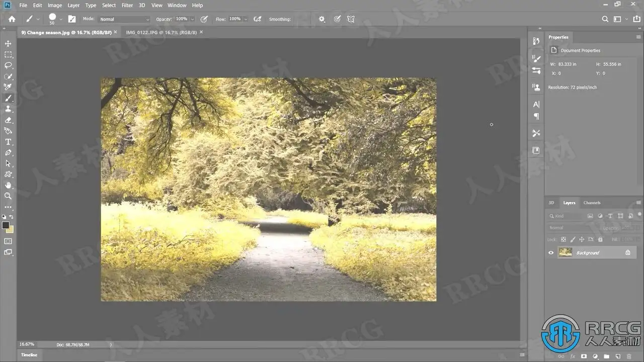Click the foreground color swatch
644x362 pixels.
point(6,225)
